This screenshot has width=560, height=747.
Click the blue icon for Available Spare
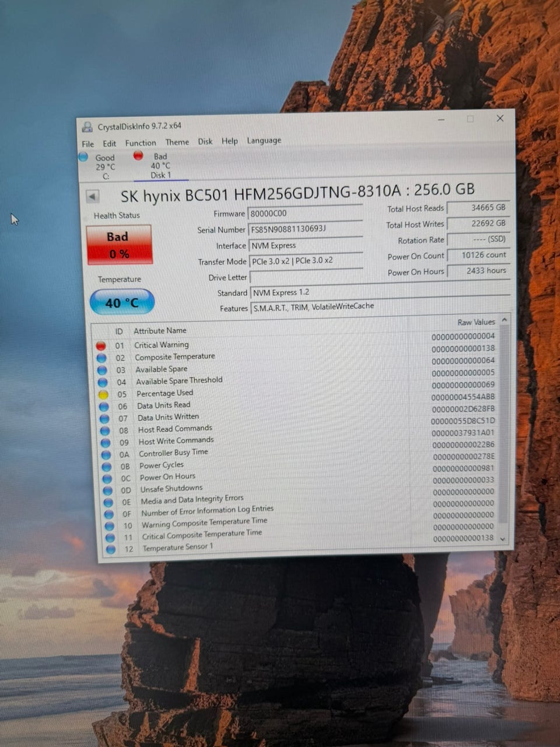click(x=102, y=370)
